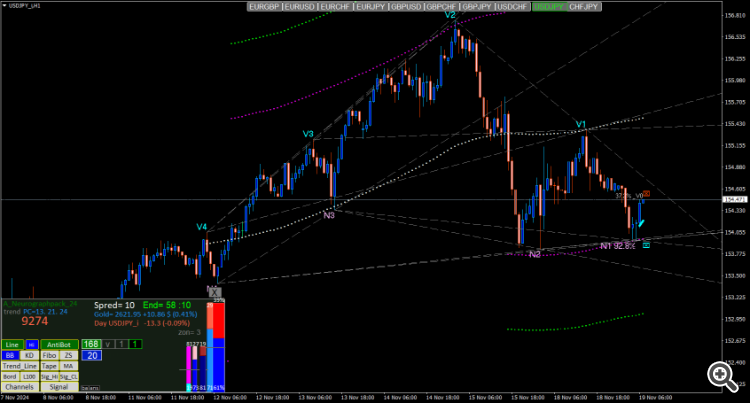Click the V3 peak marker label
Image resolution: width=750 pixels, height=403 pixels.
(x=308, y=134)
